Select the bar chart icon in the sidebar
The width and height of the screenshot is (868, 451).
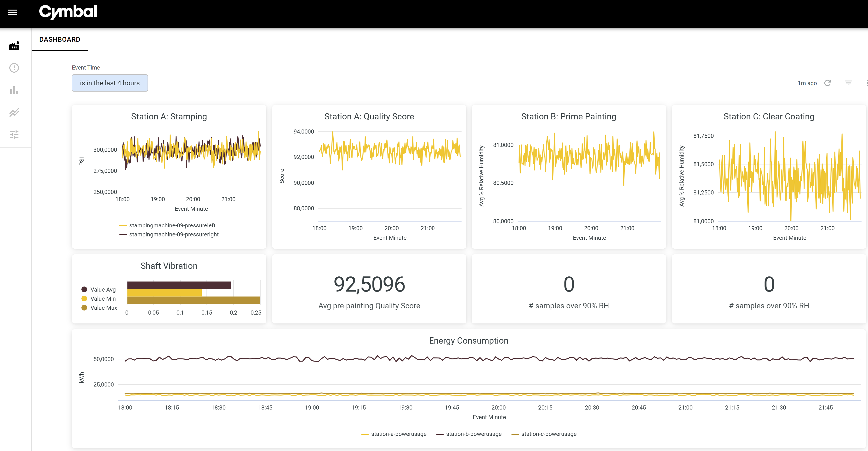tap(14, 90)
